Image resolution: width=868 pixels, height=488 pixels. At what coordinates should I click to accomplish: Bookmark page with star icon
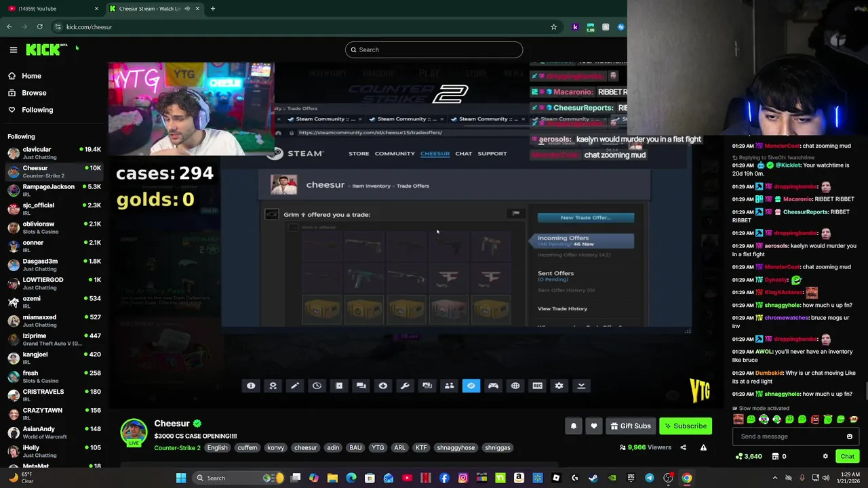(x=554, y=27)
